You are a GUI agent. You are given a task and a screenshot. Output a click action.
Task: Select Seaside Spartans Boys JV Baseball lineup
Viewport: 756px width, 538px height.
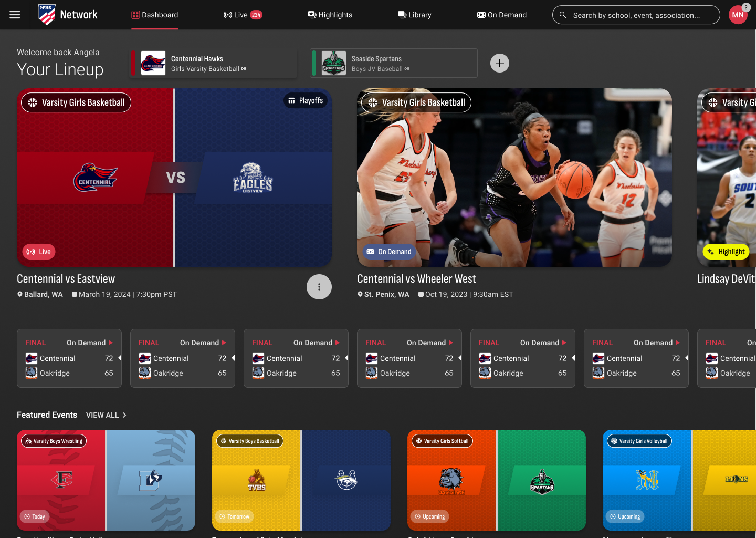click(x=394, y=63)
